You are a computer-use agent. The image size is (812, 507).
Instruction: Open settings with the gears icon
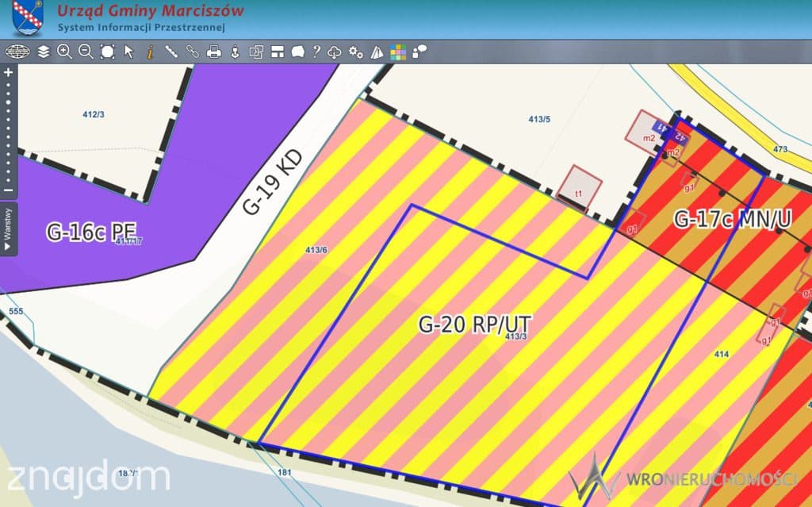coord(356,52)
